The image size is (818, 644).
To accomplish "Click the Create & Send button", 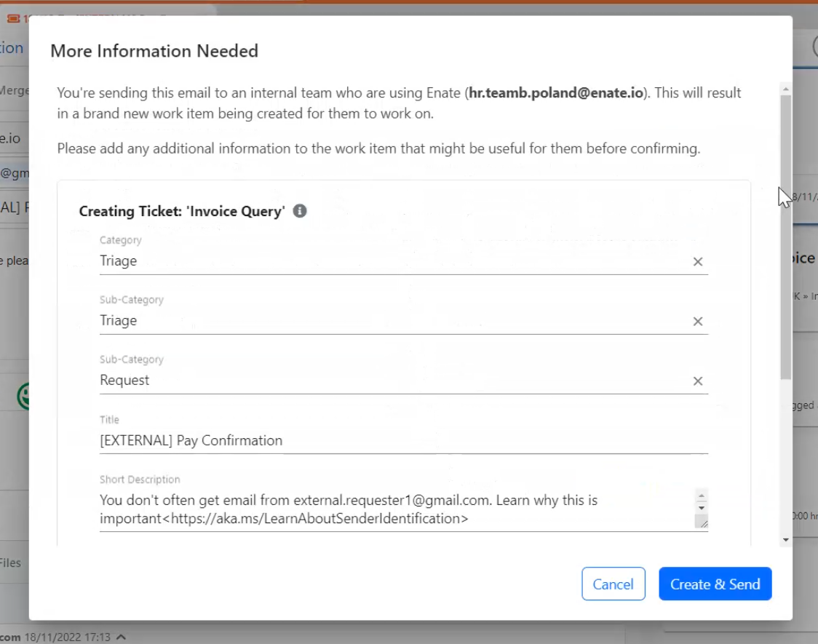I will coord(715,584).
